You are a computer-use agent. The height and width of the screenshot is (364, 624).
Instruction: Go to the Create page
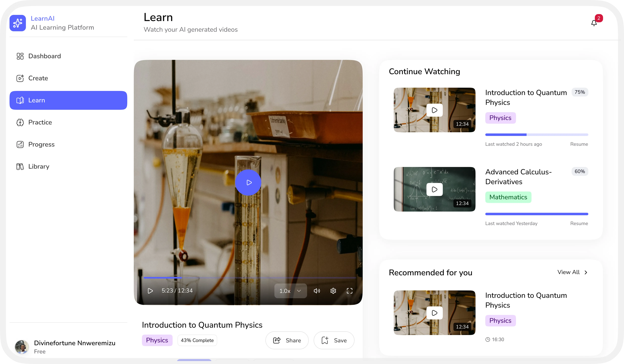coord(68,78)
